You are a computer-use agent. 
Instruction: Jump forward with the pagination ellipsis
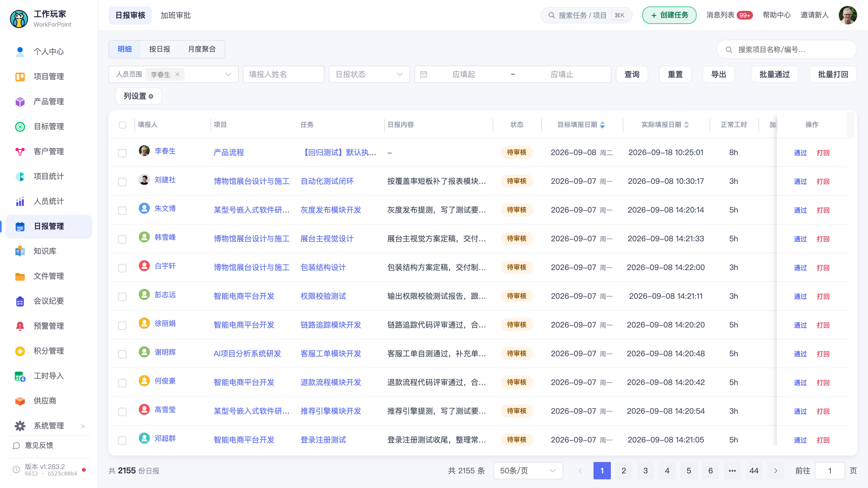click(x=732, y=470)
